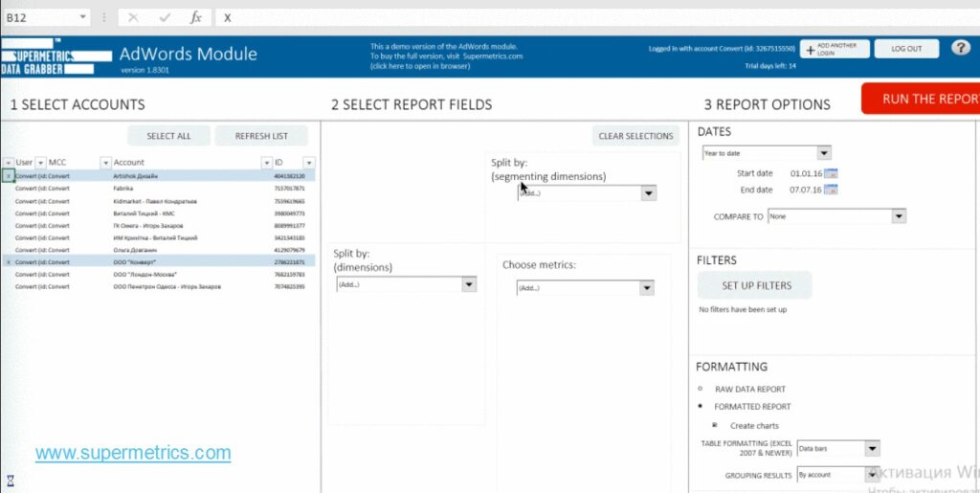Click the ADD ANOTHER LOGIN button
Viewport: 980px width, 493px height.
(x=835, y=49)
